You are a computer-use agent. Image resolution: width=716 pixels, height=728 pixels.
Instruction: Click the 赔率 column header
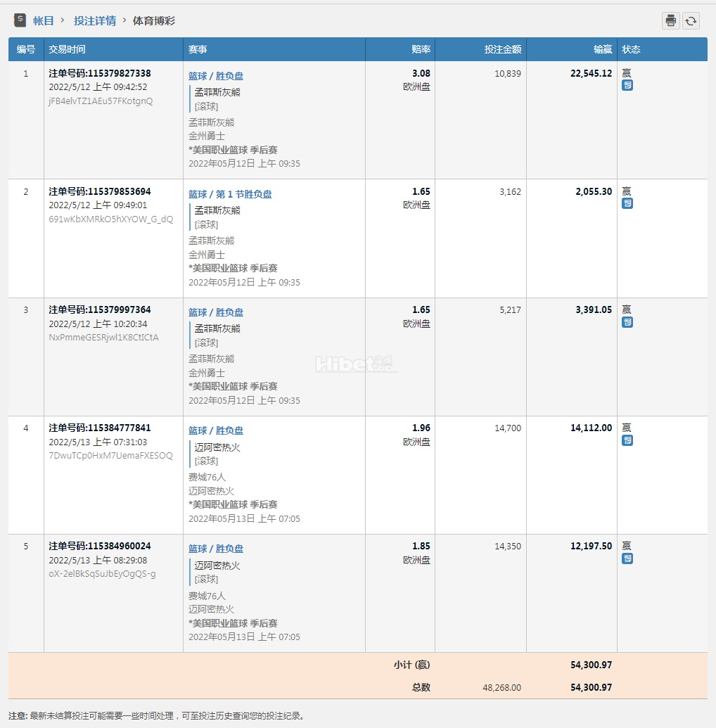(x=421, y=49)
